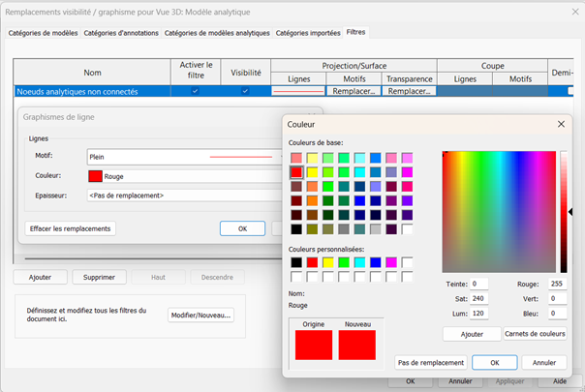Select the Catégories de modèles analytiques tab
The image size is (585, 392).
217,33
